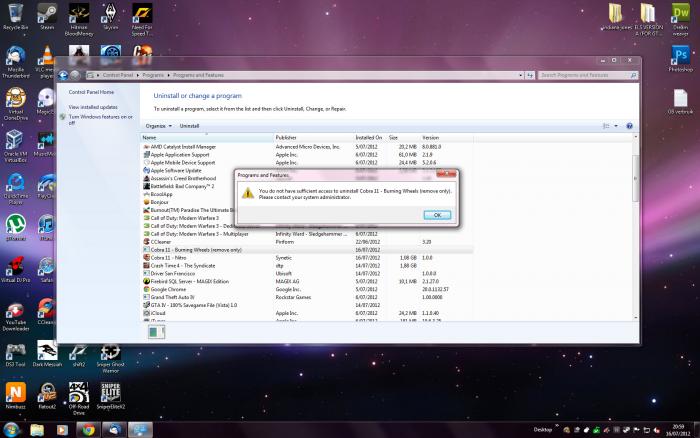Select the Virtual DJ Pro desktop shortcut
This screenshot has height=438, width=700.
pyautogui.click(x=16, y=270)
